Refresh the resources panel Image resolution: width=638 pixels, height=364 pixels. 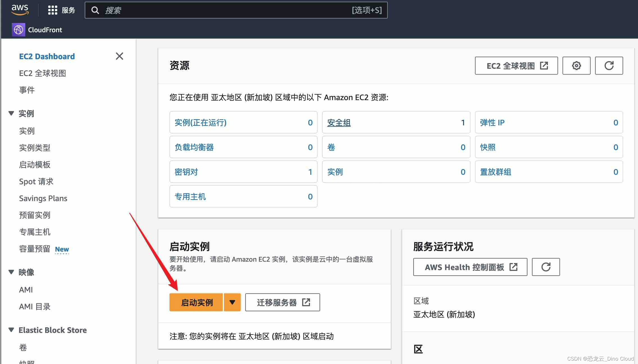click(609, 66)
